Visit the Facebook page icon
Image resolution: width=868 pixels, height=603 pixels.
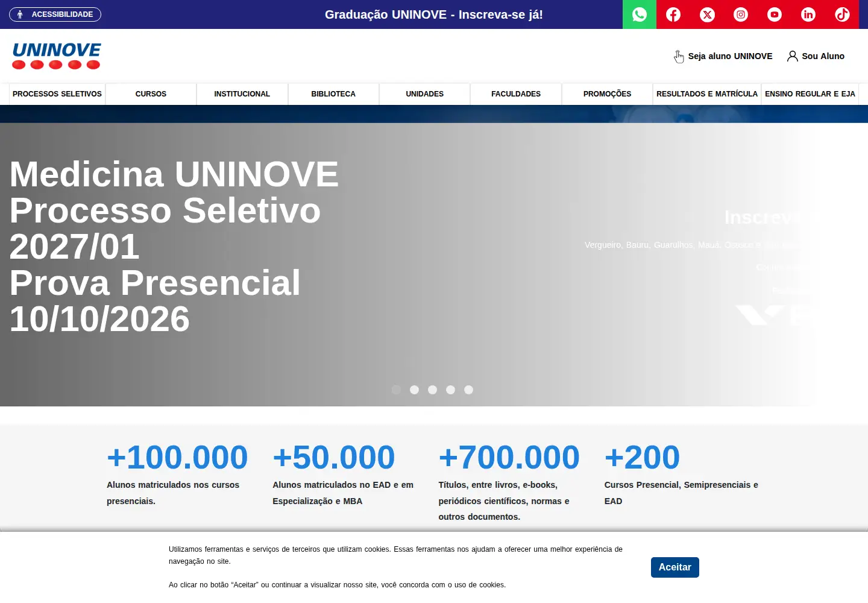(x=673, y=14)
